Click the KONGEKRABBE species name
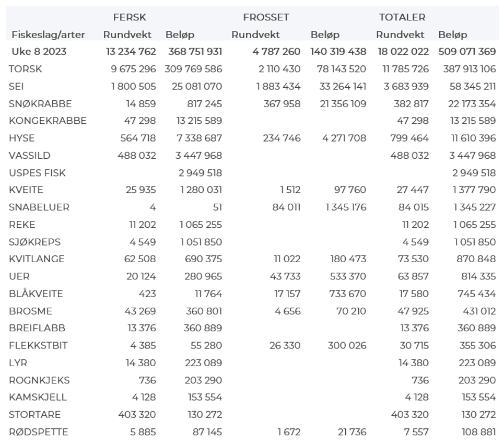504x444 pixels. [x=48, y=121]
